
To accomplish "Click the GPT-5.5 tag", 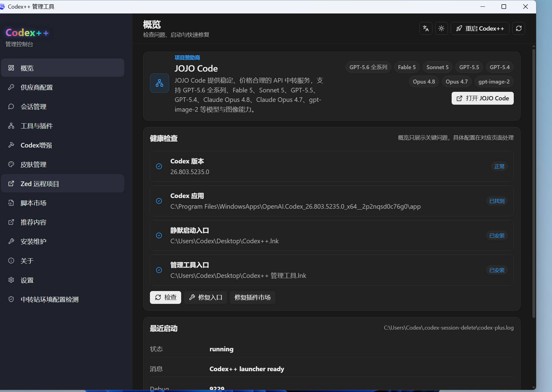I will (x=469, y=67).
